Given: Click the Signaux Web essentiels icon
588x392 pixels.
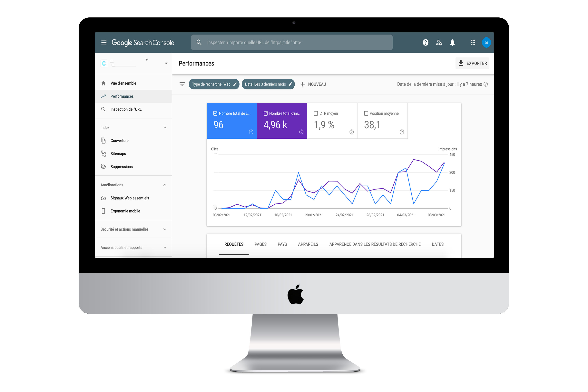Looking at the screenshot, I should (103, 198).
